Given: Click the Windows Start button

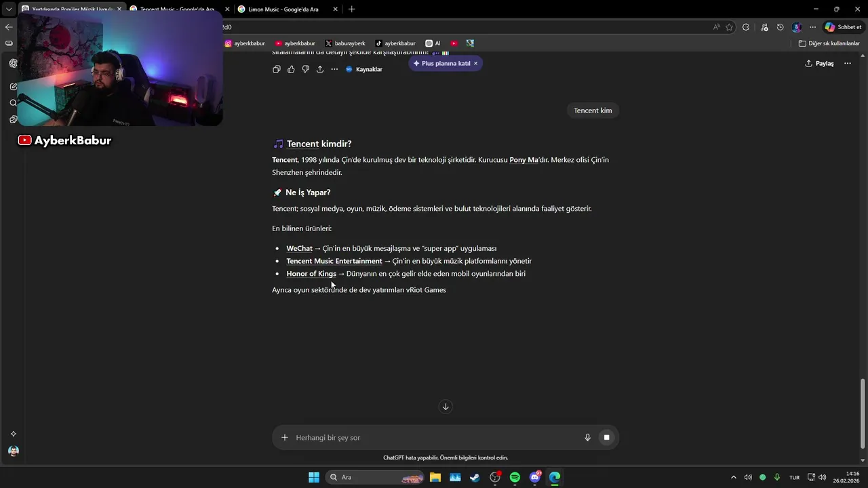Looking at the screenshot, I should 314,477.
